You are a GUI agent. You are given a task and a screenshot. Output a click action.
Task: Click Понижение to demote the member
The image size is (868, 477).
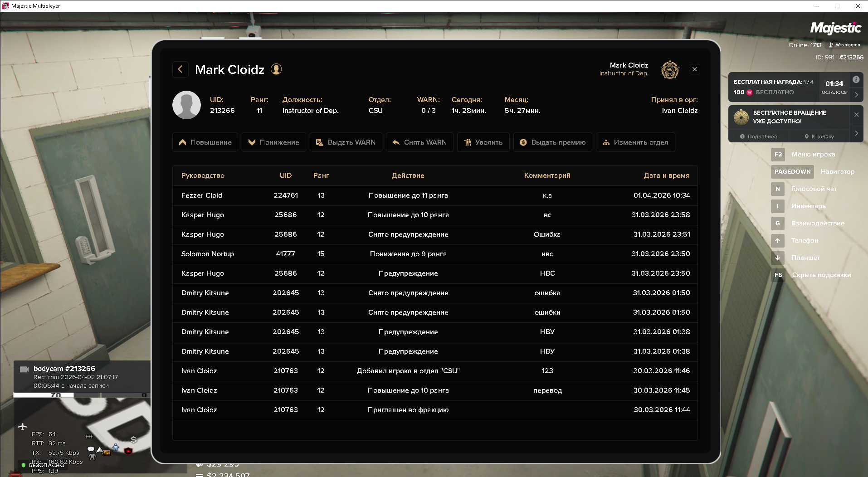(274, 142)
